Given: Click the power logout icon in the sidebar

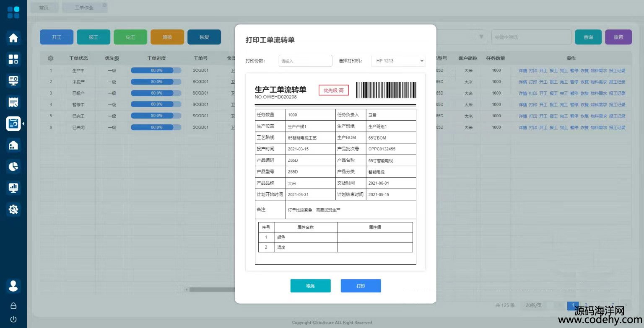Looking at the screenshot, I should tap(13, 319).
